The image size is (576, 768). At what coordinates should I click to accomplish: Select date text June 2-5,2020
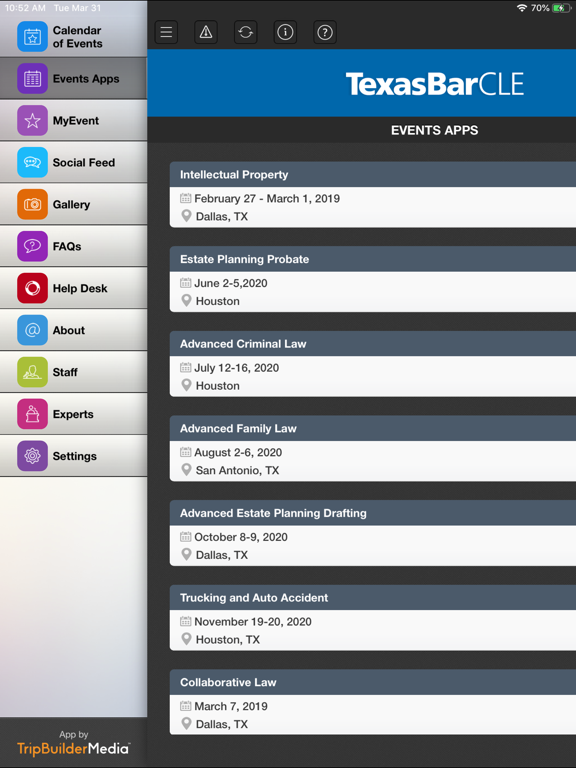pos(231,283)
